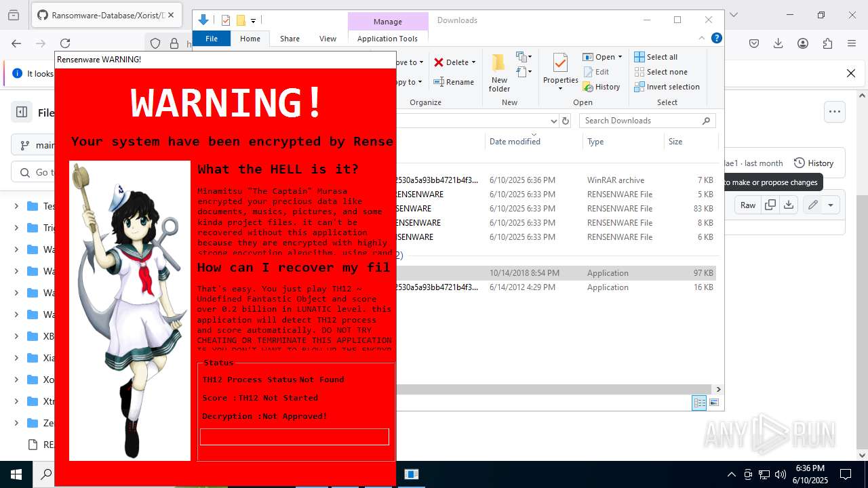Switch to the View ribbon tab

click(x=328, y=39)
